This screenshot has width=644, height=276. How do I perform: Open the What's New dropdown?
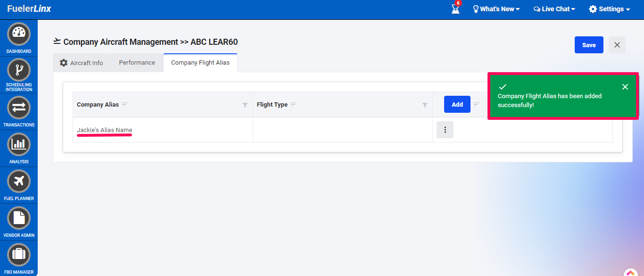(496, 9)
